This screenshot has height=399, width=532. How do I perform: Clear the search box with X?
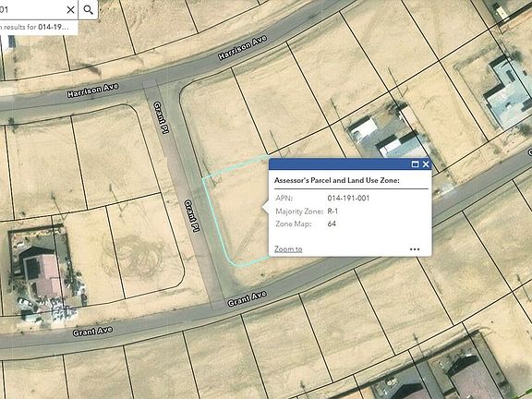(x=70, y=10)
